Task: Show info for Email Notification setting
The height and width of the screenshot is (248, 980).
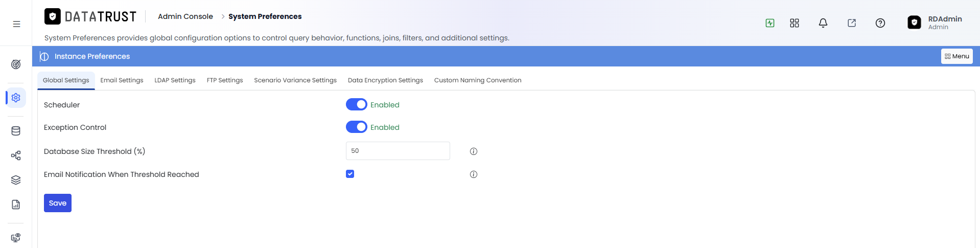Action: point(474,174)
